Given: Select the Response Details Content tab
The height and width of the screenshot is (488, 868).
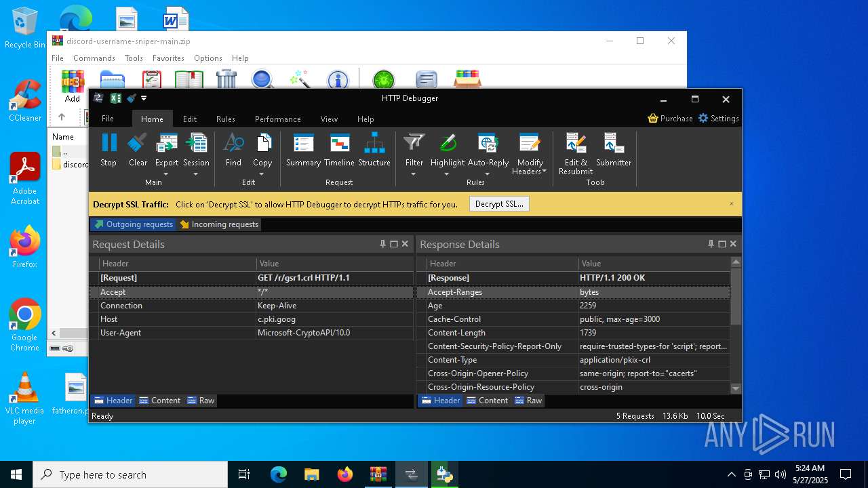Looking at the screenshot, I should point(487,401).
